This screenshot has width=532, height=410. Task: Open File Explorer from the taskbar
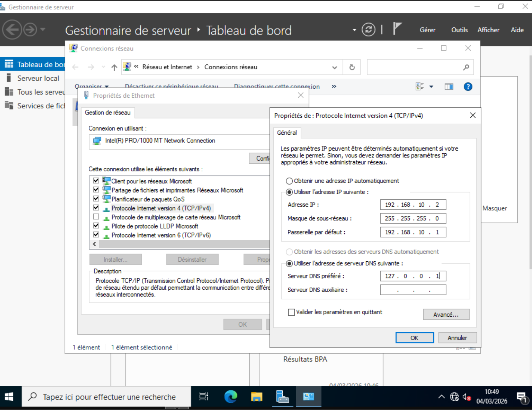point(257,397)
